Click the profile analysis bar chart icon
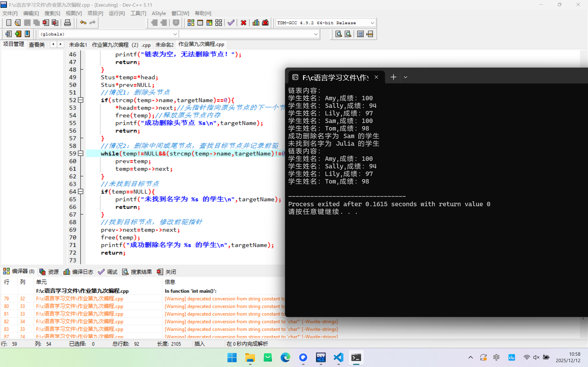Viewport: 588px width, 367px height. click(256, 23)
